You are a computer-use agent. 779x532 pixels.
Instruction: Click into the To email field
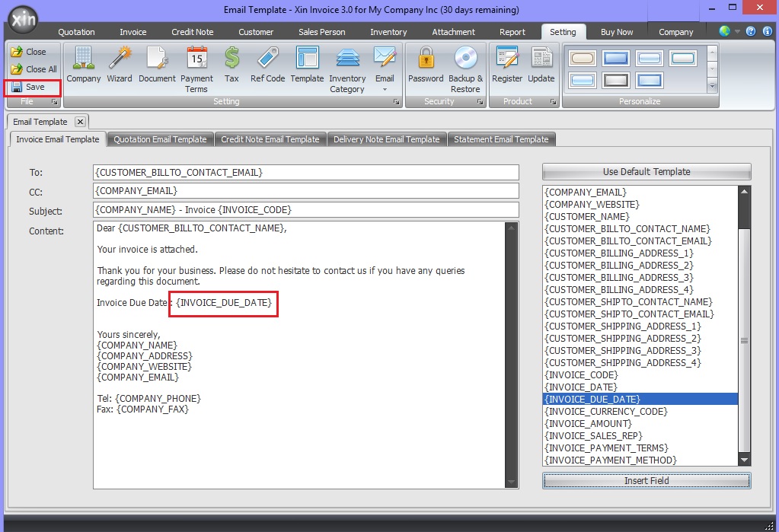(x=305, y=172)
